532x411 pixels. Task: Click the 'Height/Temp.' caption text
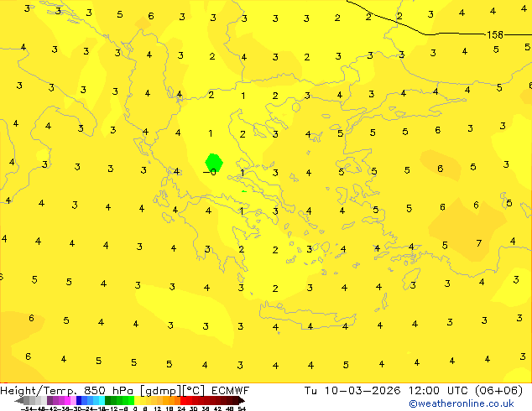pos(39,391)
